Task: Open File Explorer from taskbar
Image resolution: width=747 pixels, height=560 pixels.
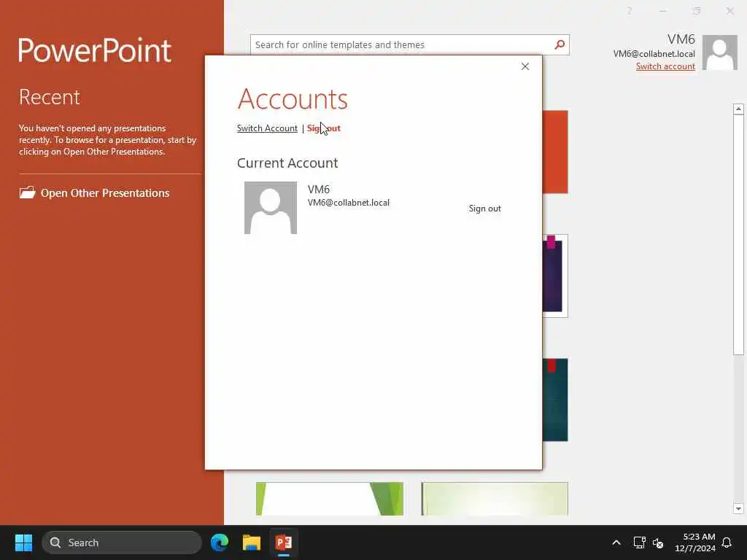Action: point(252,542)
